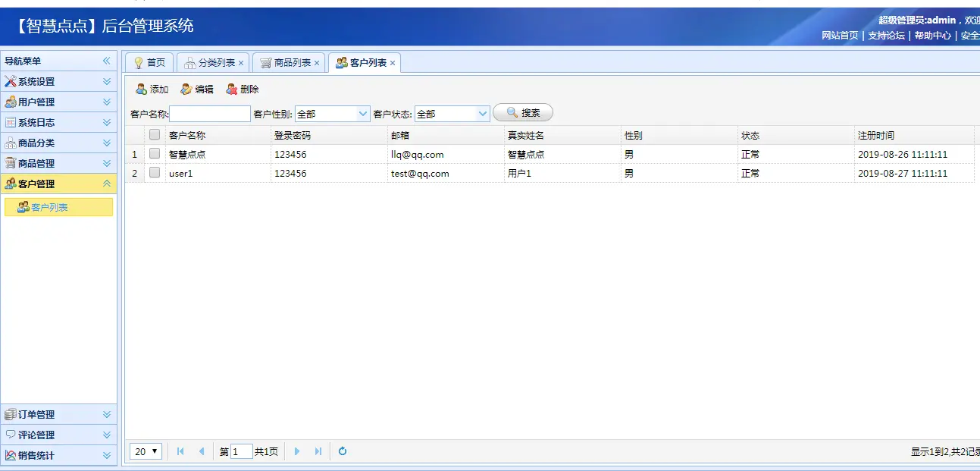Click the 编辑 edit customer icon
The height and width of the screenshot is (471, 980).
tap(186, 89)
